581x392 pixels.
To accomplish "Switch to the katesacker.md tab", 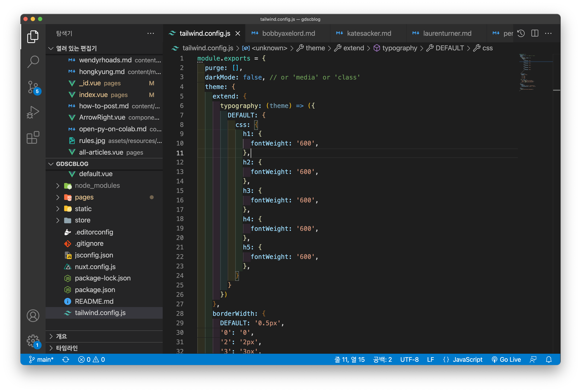I will [369, 33].
